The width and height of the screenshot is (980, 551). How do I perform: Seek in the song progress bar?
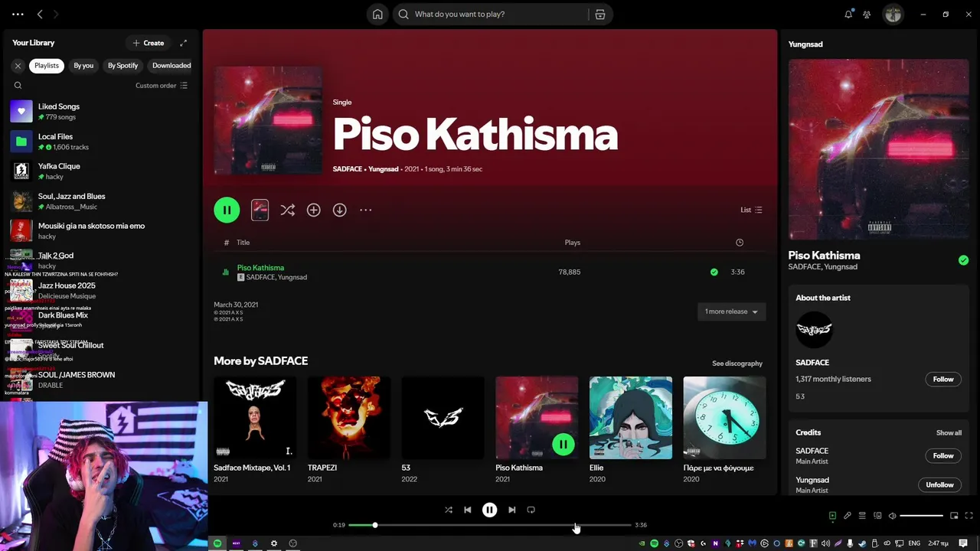490,525
